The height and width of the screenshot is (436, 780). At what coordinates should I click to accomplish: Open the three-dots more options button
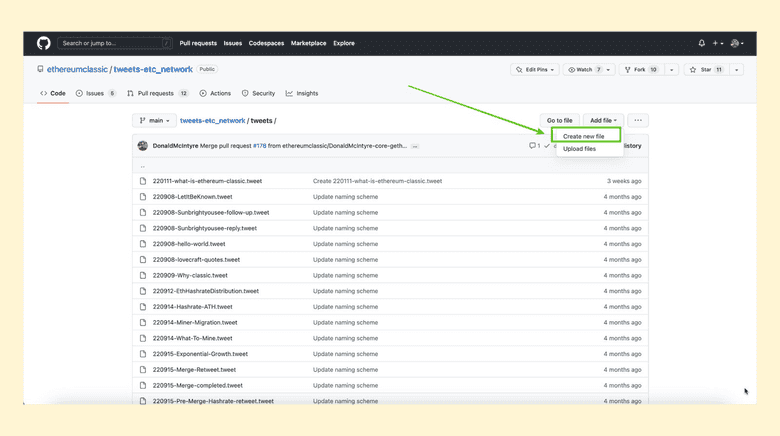coord(637,120)
